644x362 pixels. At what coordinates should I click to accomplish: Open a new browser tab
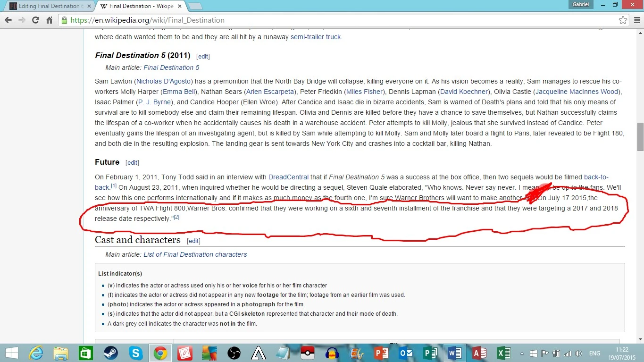195,6
